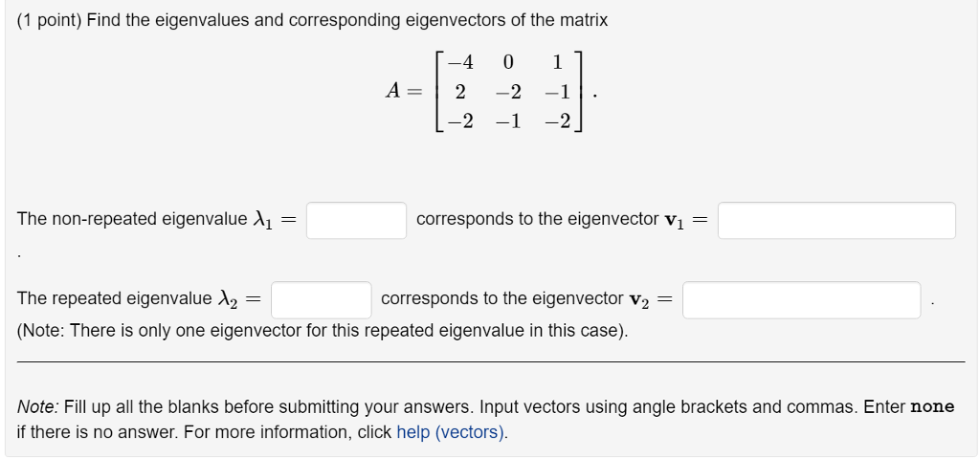The width and height of the screenshot is (980, 458).
Task: Click the -4 entry of matrix A
Action: 460,62
